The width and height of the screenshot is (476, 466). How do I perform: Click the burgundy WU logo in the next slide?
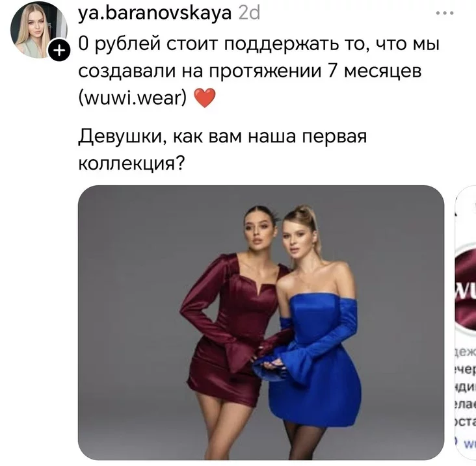(x=466, y=288)
